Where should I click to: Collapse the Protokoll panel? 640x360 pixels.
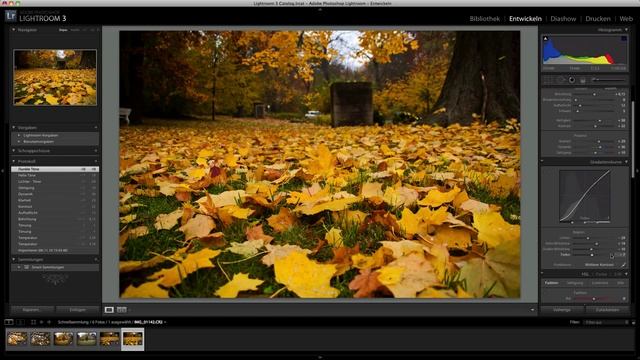pos(13,161)
